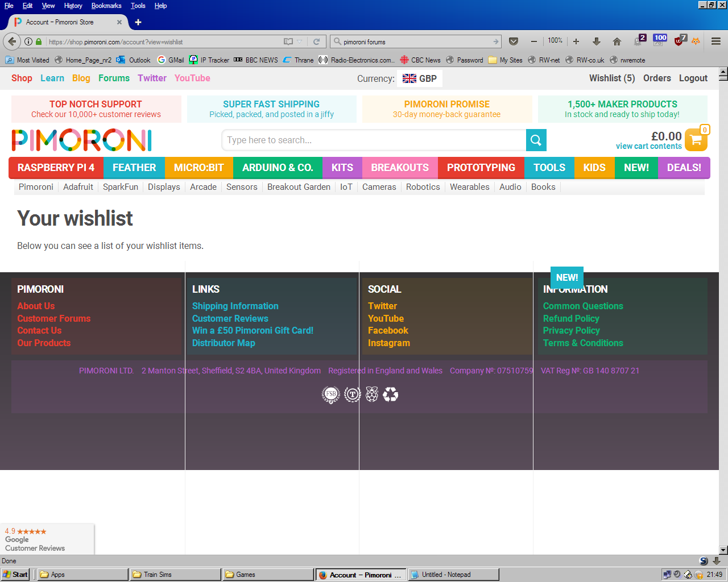Click the Refund Policy footer link
This screenshot has width=728, height=582.
[571, 318]
